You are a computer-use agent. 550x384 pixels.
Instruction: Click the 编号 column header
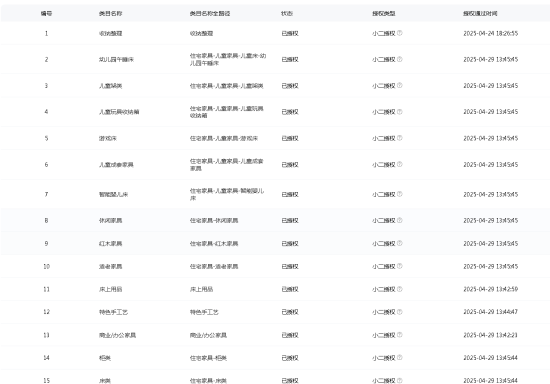[46, 14]
